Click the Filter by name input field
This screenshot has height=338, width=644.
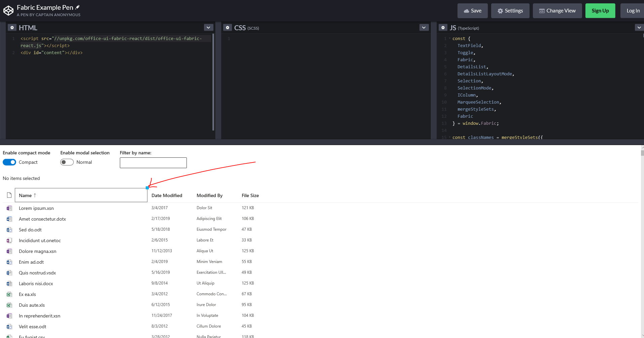(153, 163)
